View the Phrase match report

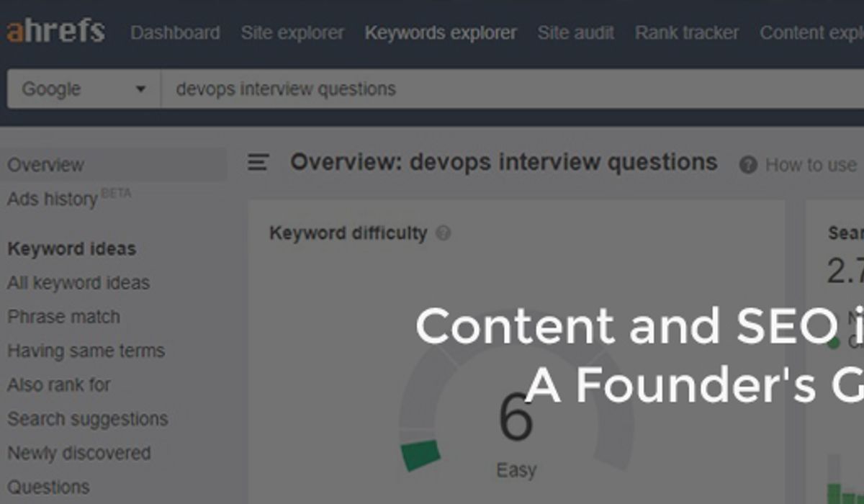pyautogui.click(x=63, y=317)
